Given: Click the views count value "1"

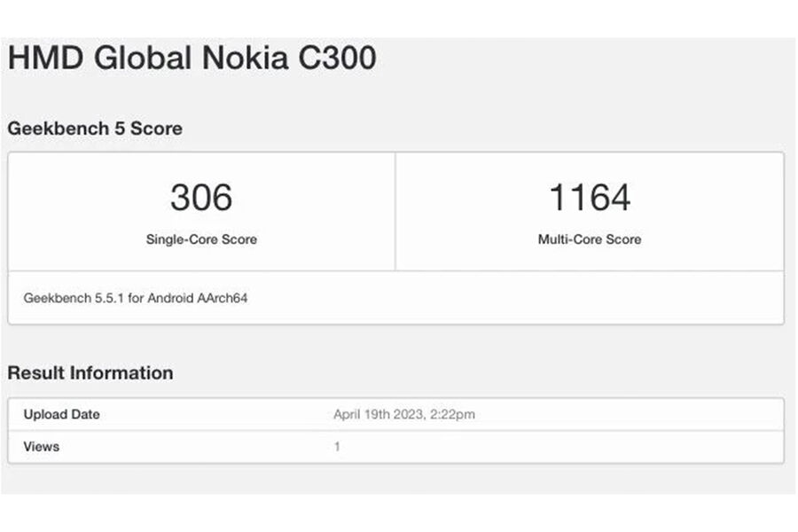Looking at the screenshot, I should [x=337, y=446].
